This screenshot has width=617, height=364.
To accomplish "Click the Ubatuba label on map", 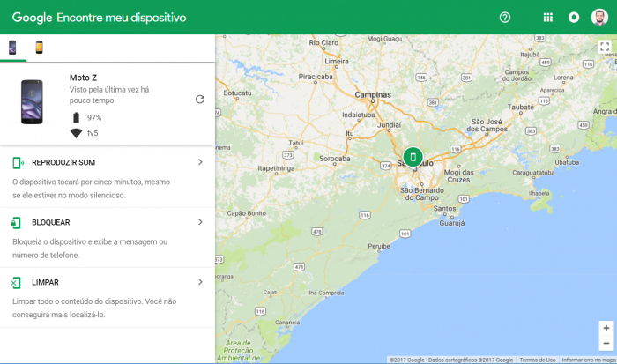I will click(x=567, y=162).
